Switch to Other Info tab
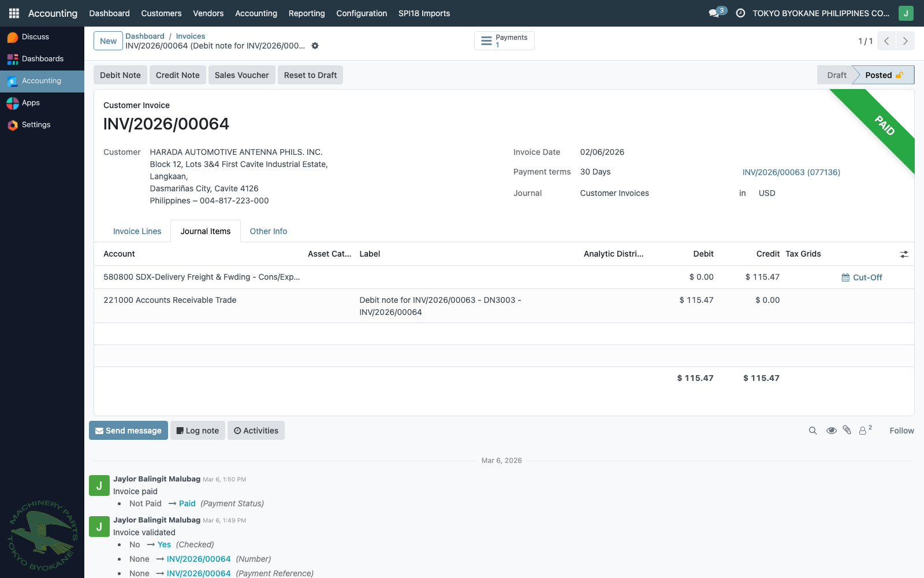The image size is (924, 578). pyautogui.click(x=268, y=231)
